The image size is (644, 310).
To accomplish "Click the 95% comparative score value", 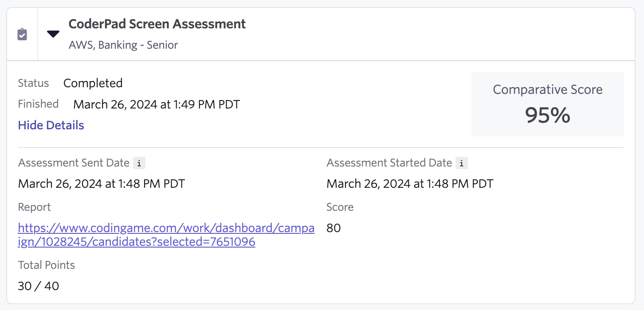I will click(547, 115).
